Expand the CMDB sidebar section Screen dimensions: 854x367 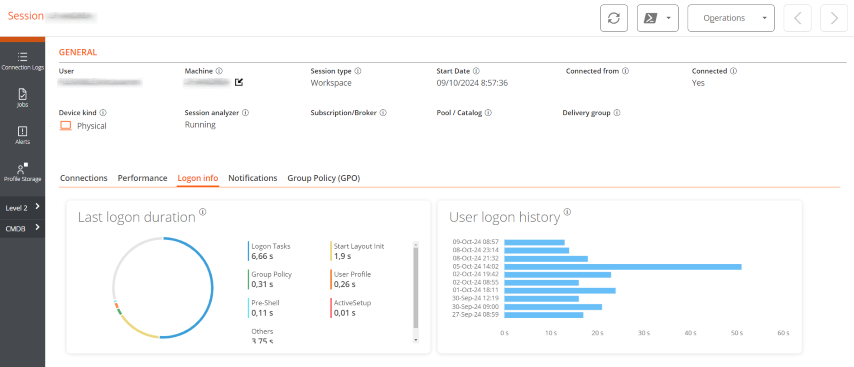22,229
